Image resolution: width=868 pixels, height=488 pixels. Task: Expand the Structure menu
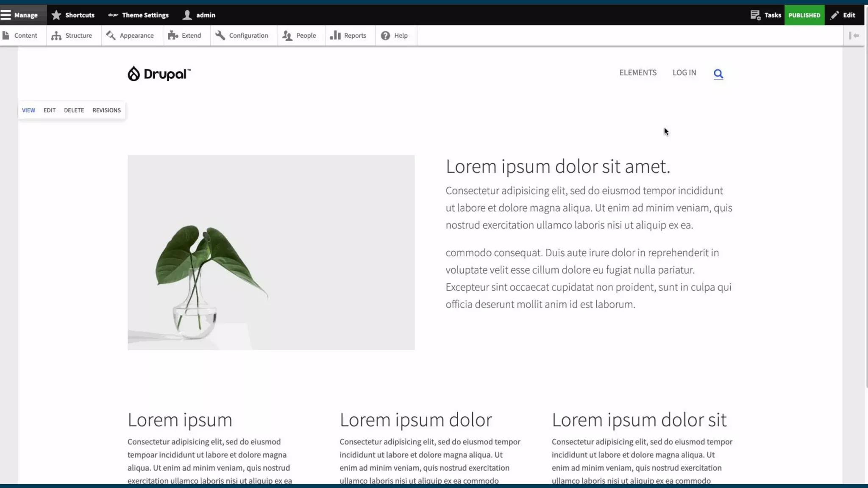click(x=72, y=36)
